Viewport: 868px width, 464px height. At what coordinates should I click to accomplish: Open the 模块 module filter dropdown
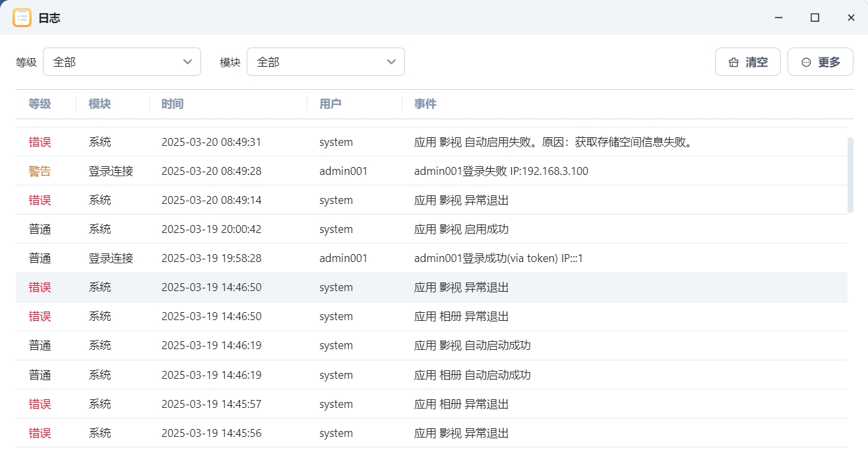(x=326, y=62)
